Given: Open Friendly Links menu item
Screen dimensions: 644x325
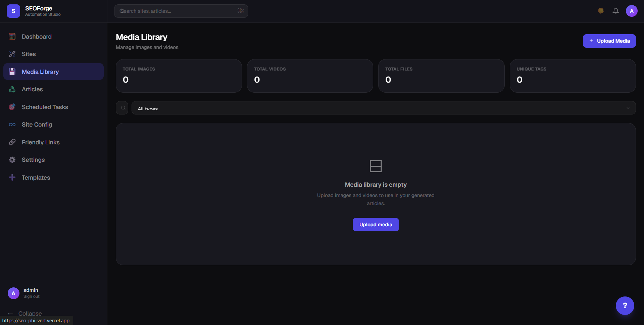Looking at the screenshot, I should click(53, 142).
